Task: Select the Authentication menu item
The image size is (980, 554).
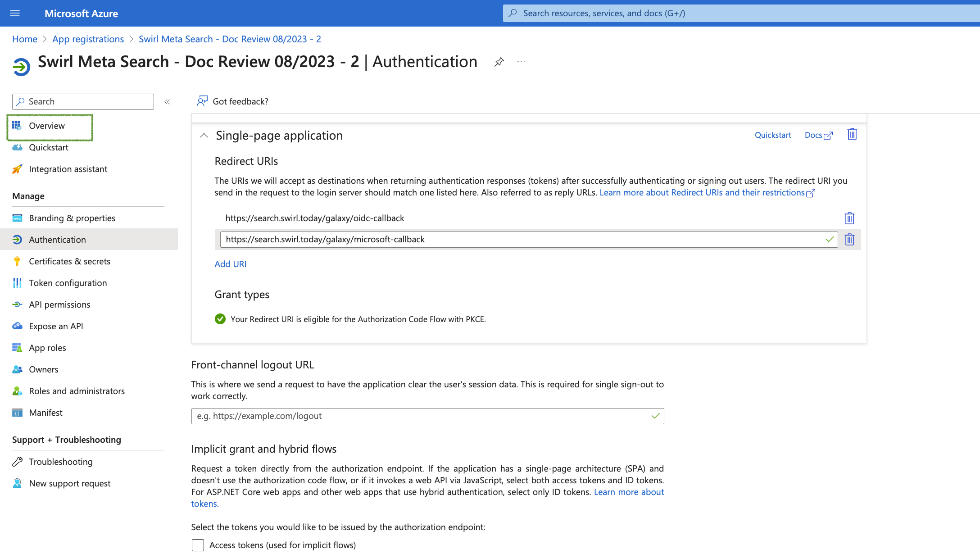Action: click(x=57, y=239)
